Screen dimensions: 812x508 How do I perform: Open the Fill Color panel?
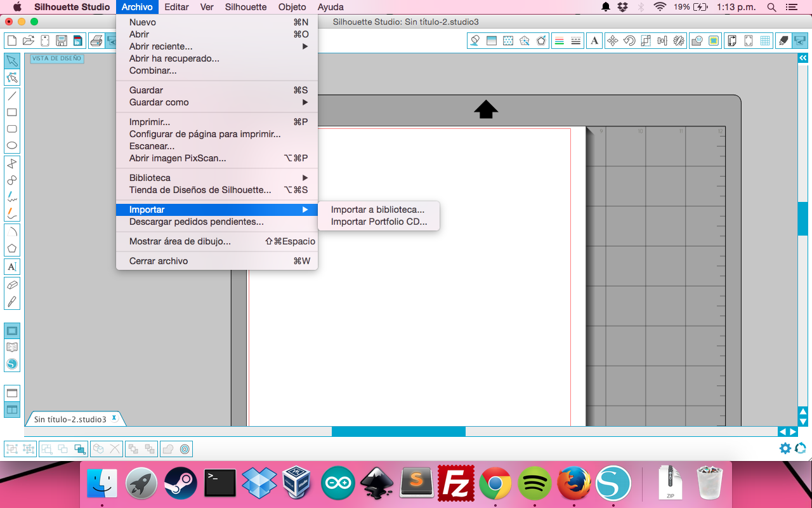[x=475, y=41]
